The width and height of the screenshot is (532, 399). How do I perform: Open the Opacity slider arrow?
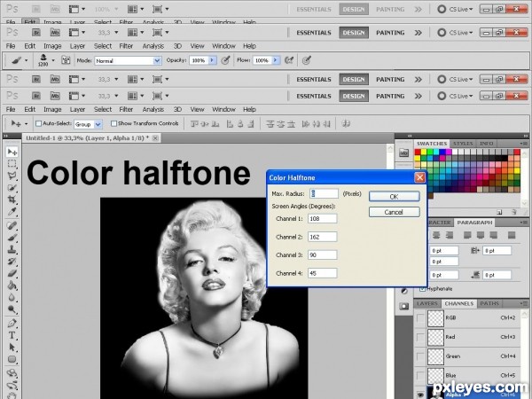pyautogui.click(x=213, y=60)
